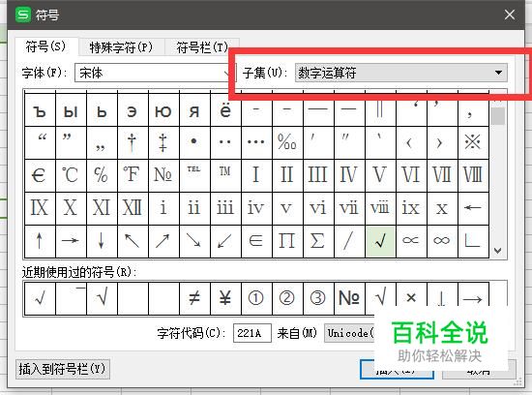Select the summation Σ symbol
The width and height of the screenshot is (532, 395).
pos(318,241)
